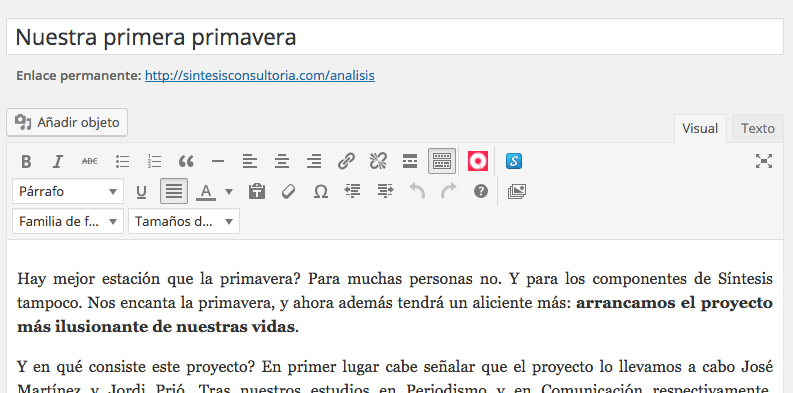This screenshot has width=793, height=393.
Task: Click the red circular plugin icon
Action: pos(478,161)
